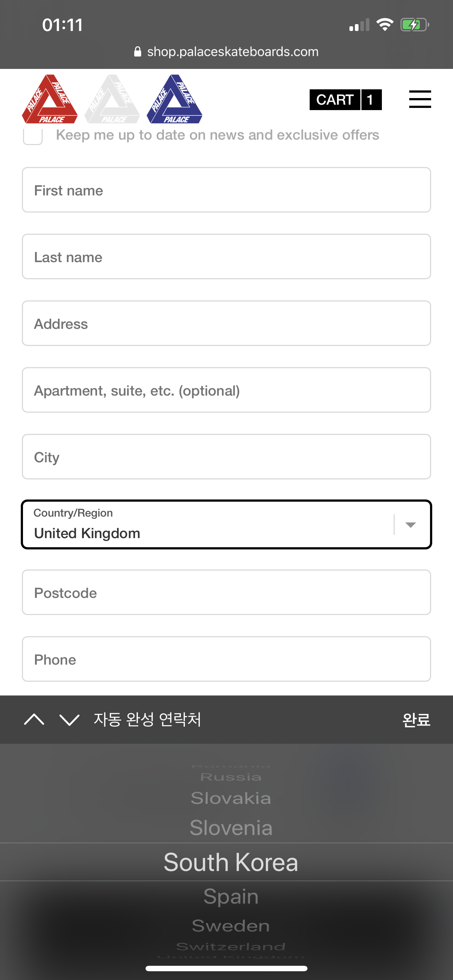Tap the red Palace triangle logo
Viewport: 453px width, 980px height.
point(50,100)
